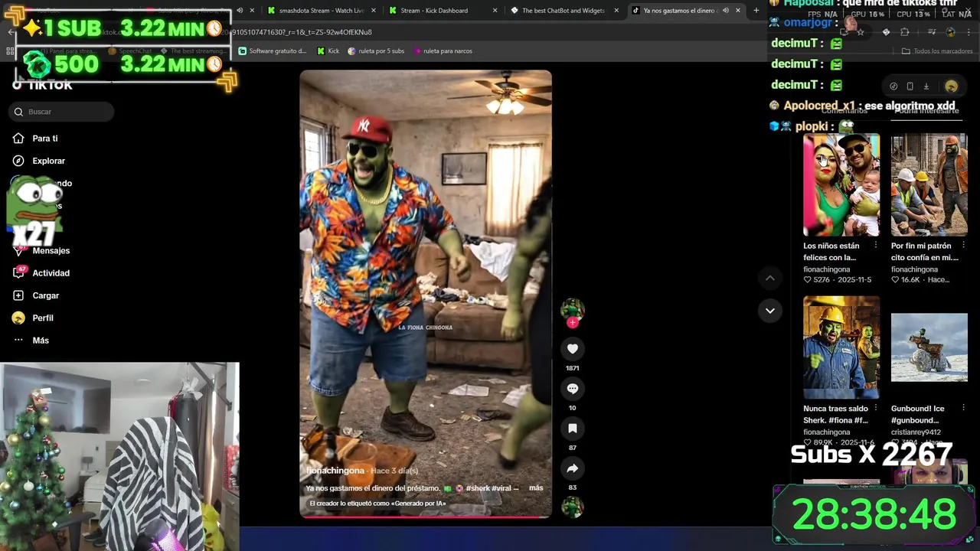Screen dimensions: 980x551
Task: Bookmark this page with the star icon
Action: click(x=861, y=32)
